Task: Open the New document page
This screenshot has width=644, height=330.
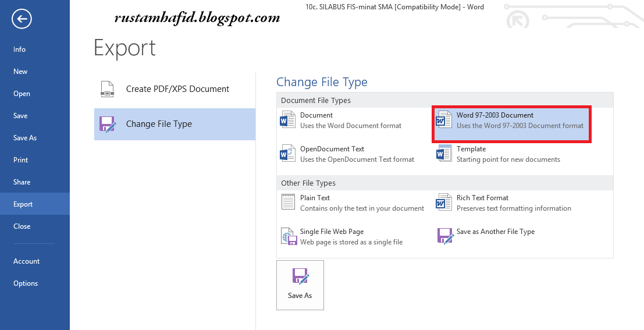Action: pos(35,72)
